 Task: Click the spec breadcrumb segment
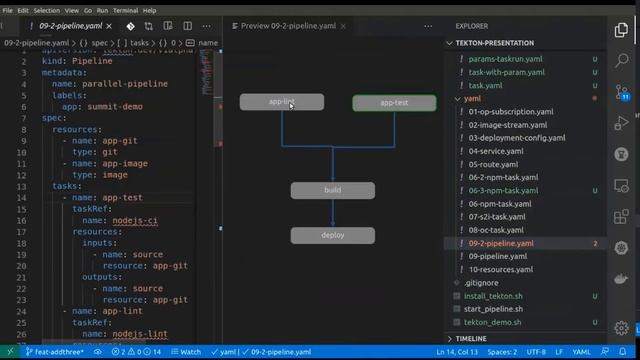(100, 43)
